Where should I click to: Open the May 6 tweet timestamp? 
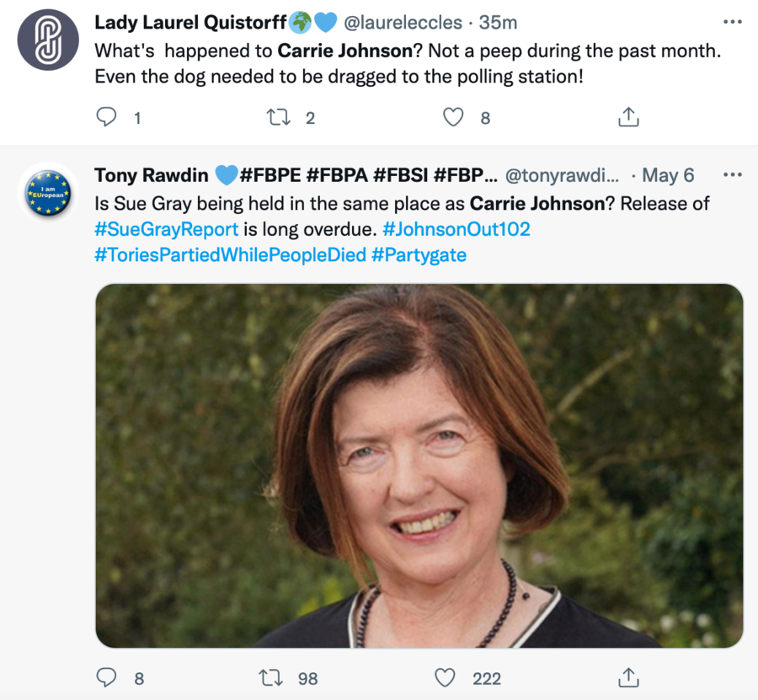[668, 175]
